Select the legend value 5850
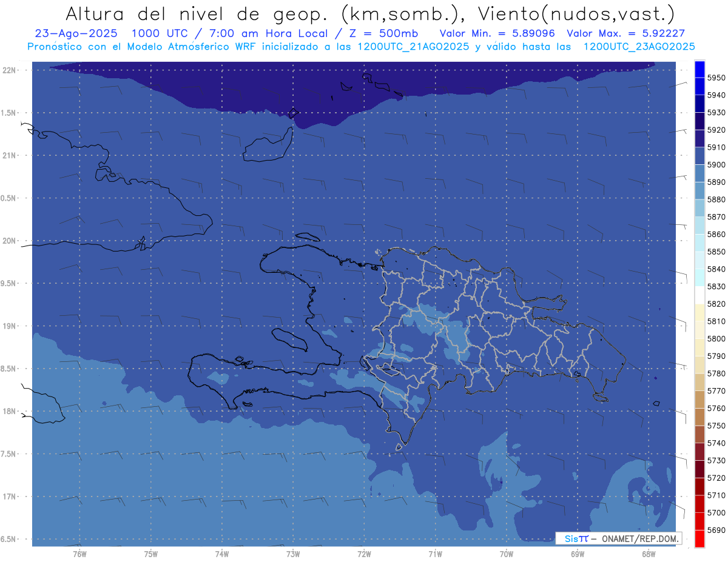 tap(716, 252)
